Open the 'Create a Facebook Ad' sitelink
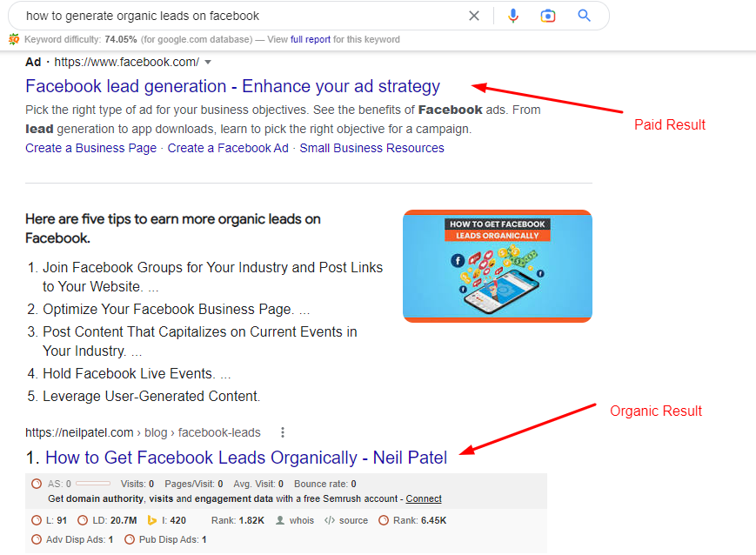This screenshot has height=555, width=756. pyautogui.click(x=228, y=148)
